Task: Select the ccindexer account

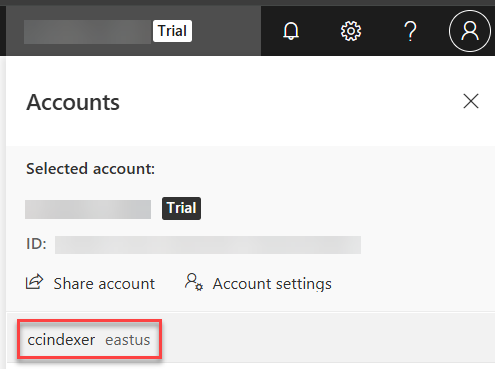Action: (x=61, y=340)
